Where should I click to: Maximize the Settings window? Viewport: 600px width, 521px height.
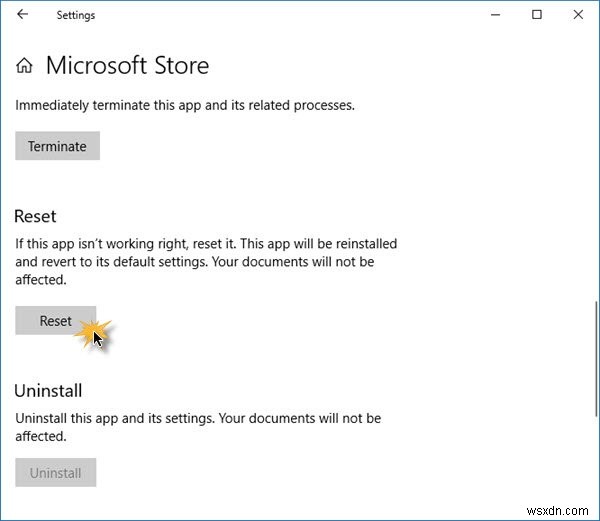536,15
